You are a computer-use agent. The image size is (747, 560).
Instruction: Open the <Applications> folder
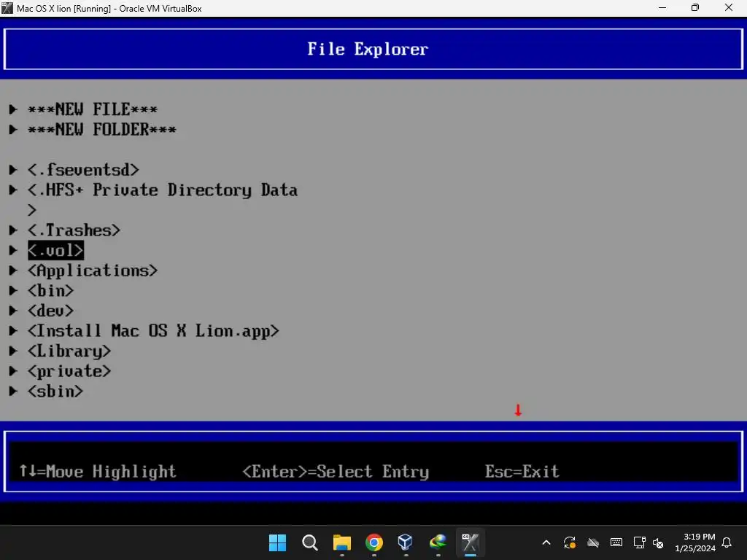click(x=93, y=271)
